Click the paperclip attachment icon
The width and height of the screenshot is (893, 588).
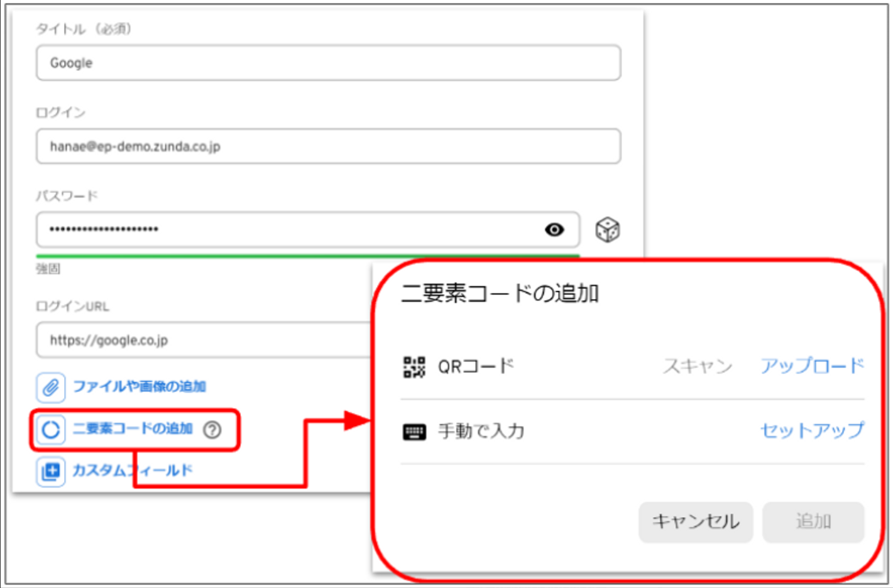click(x=50, y=387)
